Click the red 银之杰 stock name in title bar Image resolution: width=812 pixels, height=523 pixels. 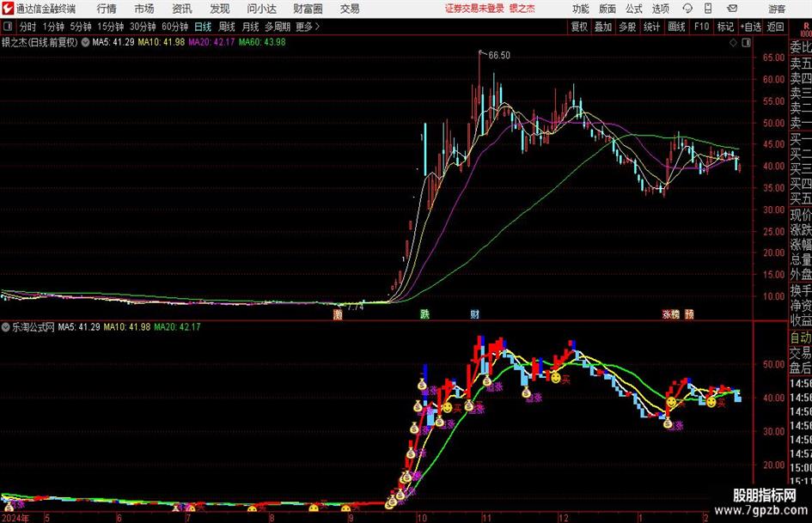coord(522,9)
